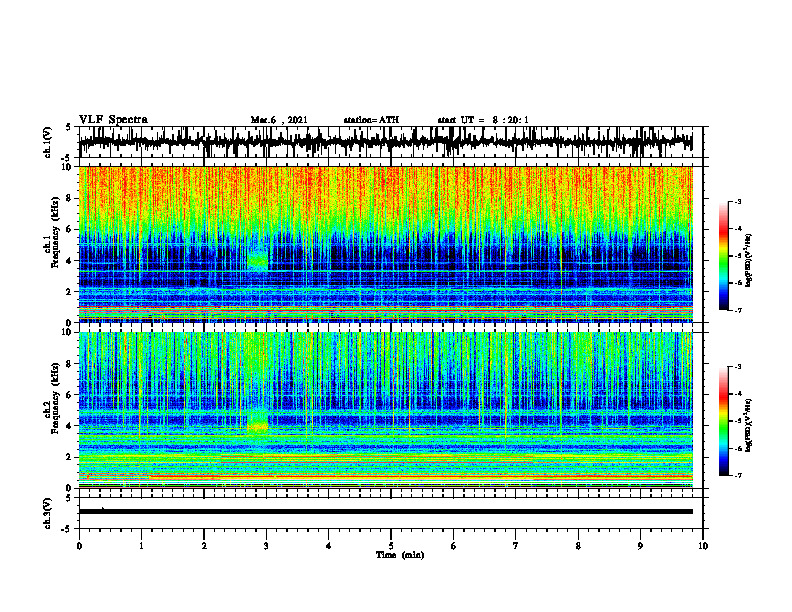Click time axis tick label "1"
This screenshot has height=612, width=792.
(141, 546)
